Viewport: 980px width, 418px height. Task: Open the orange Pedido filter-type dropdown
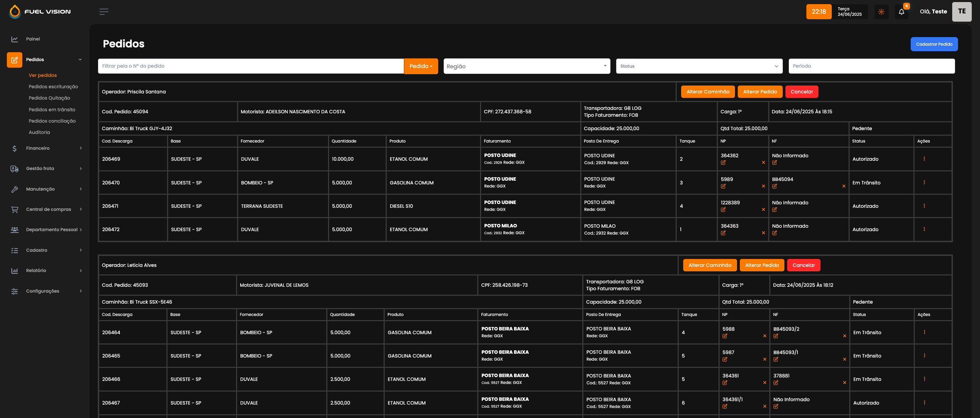pyautogui.click(x=421, y=66)
